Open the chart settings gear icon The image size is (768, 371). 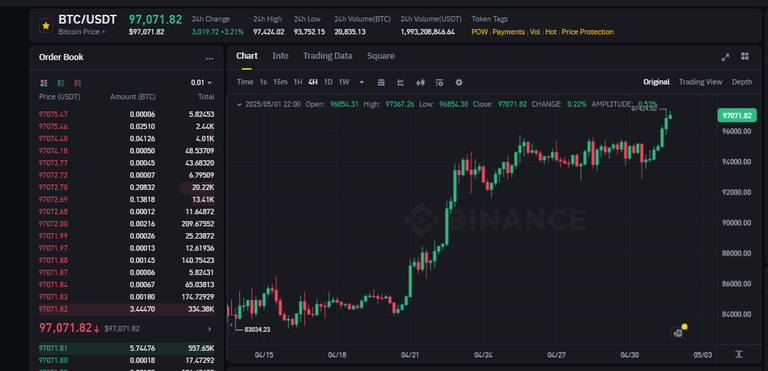tap(459, 82)
